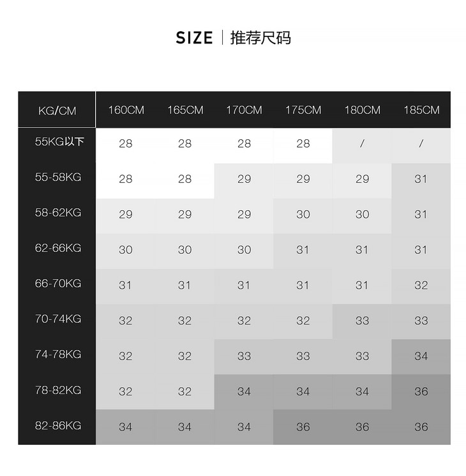This screenshot has height=476, width=466.
Task: Click the 58-62KG row label
Action: 58,212
